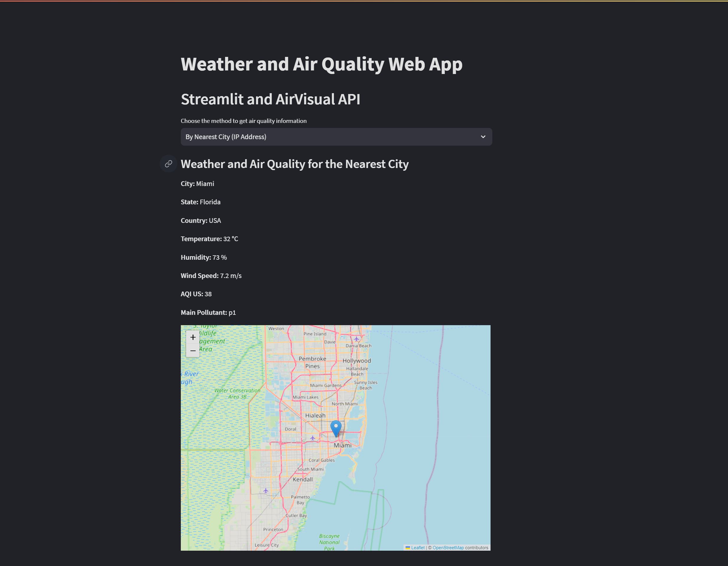
Task: Click the Leaflet flag icon
Action: 408,548
